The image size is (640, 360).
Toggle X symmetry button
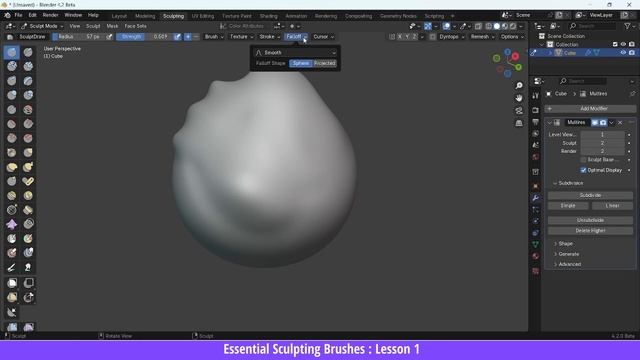[400, 37]
